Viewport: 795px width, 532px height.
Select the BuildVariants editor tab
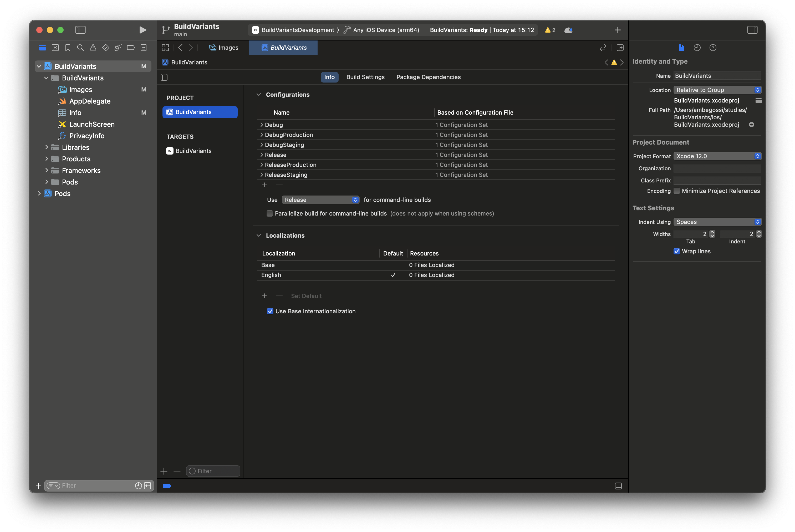(x=283, y=48)
